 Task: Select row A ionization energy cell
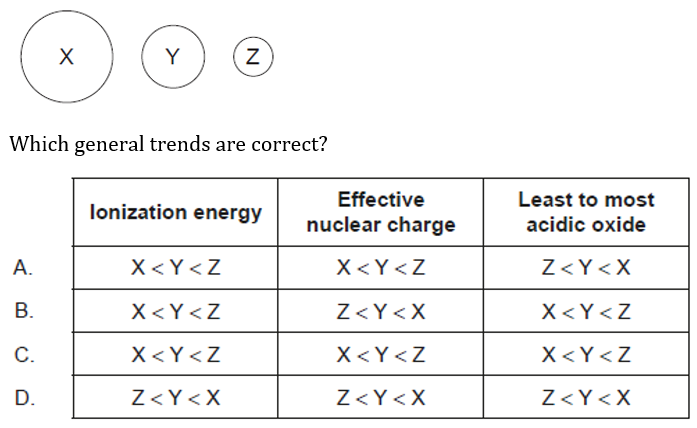pos(176,268)
